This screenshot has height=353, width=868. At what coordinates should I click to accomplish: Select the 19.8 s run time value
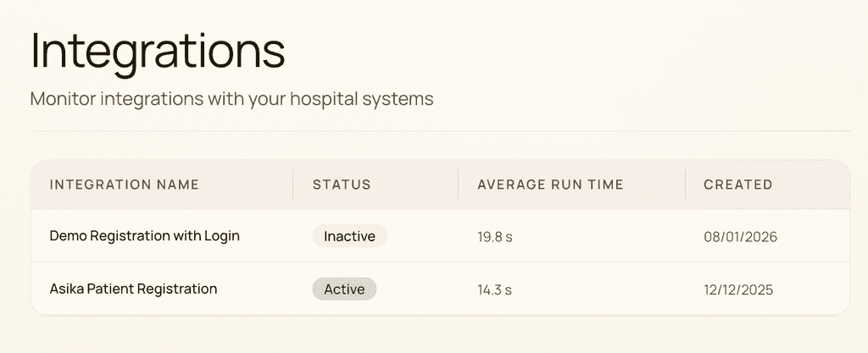pos(495,237)
